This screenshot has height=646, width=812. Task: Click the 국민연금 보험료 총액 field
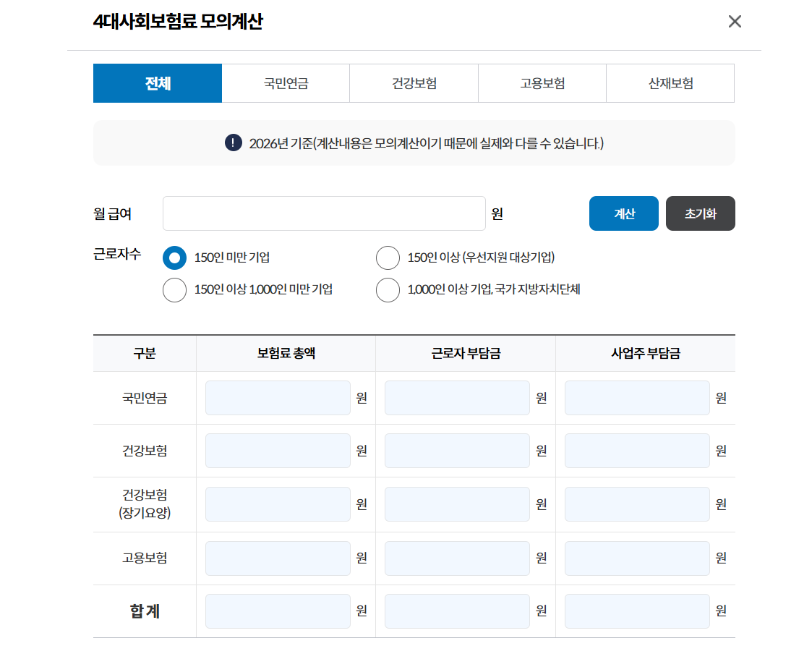pyautogui.click(x=278, y=397)
